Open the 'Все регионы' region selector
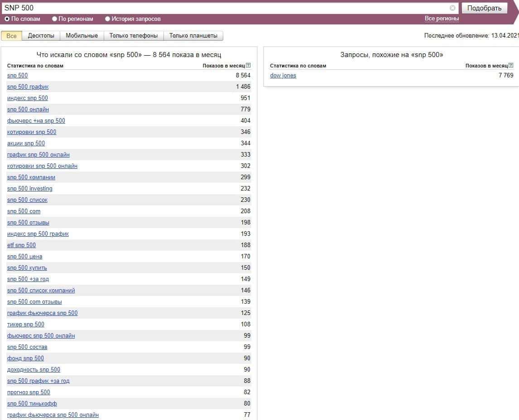This screenshot has width=519, height=420. tap(442, 19)
